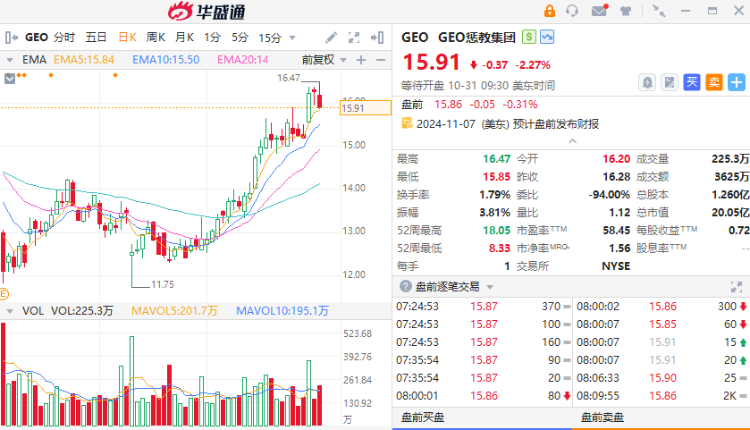Open the skin theme T-shirt icon
This screenshot has height=430, width=750.
pyautogui.click(x=626, y=11)
